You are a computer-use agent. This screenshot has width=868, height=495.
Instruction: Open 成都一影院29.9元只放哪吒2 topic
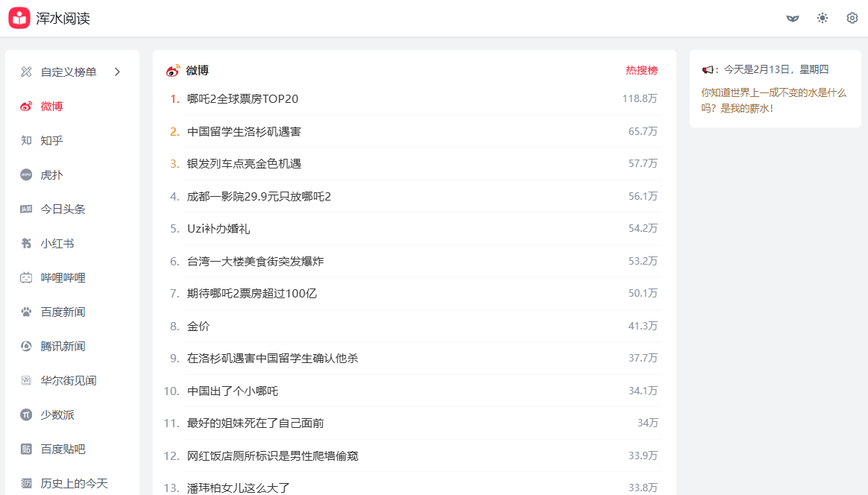pyautogui.click(x=259, y=196)
